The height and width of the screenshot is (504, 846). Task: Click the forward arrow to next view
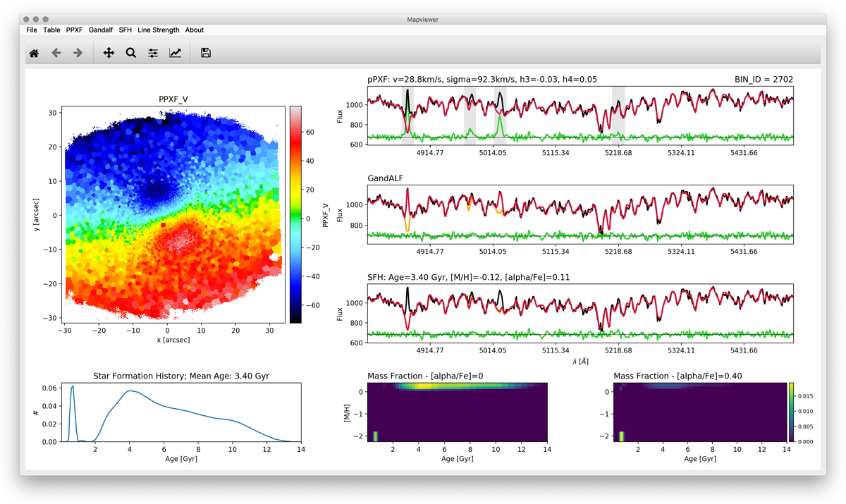coord(78,53)
